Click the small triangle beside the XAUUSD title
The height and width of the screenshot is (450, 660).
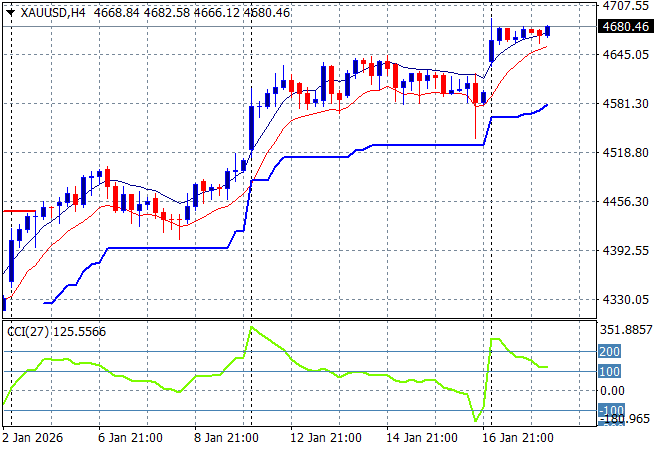pyautogui.click(x=11, y=11)
